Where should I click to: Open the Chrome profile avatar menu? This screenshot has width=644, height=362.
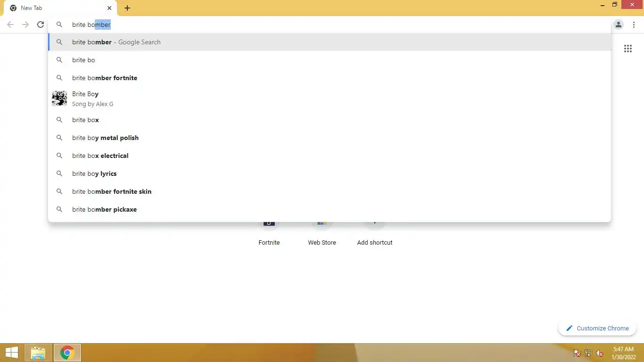coord(619,25)
